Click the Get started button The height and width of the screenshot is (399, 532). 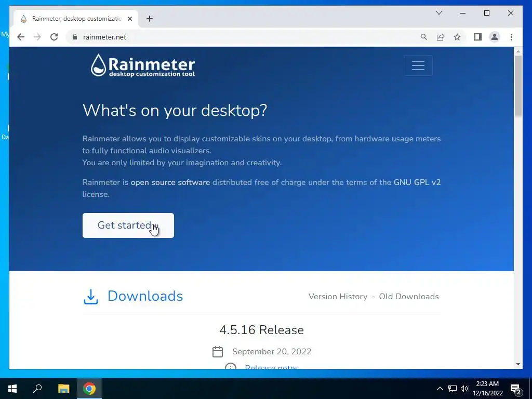click(x=128, y=225)
